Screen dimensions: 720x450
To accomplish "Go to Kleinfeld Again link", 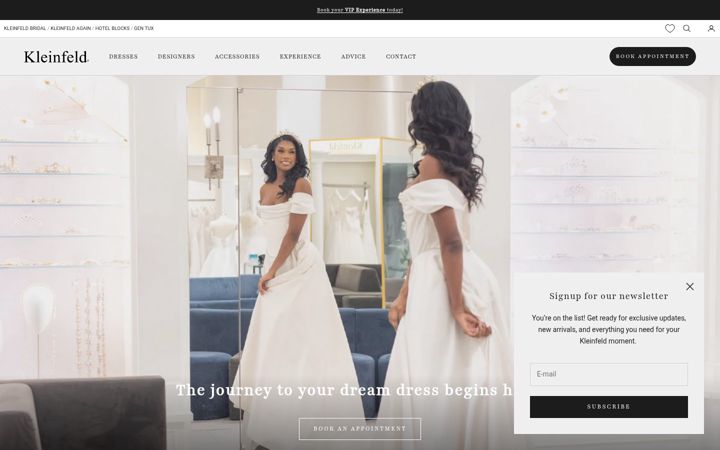I will [71, 28].
